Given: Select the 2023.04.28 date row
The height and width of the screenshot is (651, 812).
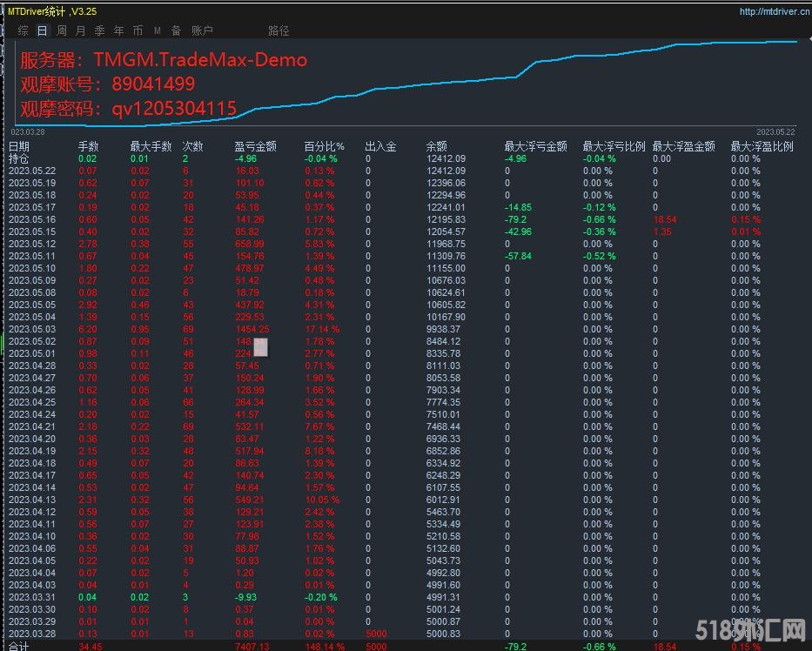Looking at the screenshot, I should pyautogui.click(x=32, y=366).
